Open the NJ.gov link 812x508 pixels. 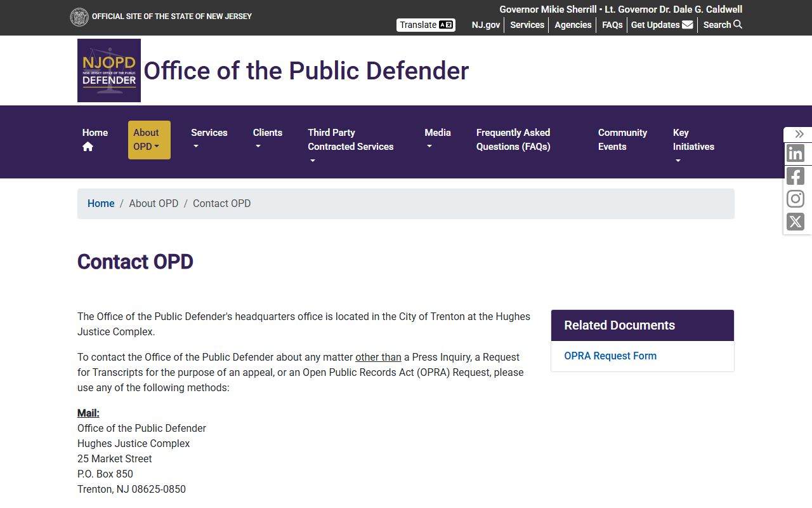tap(486, 25)
